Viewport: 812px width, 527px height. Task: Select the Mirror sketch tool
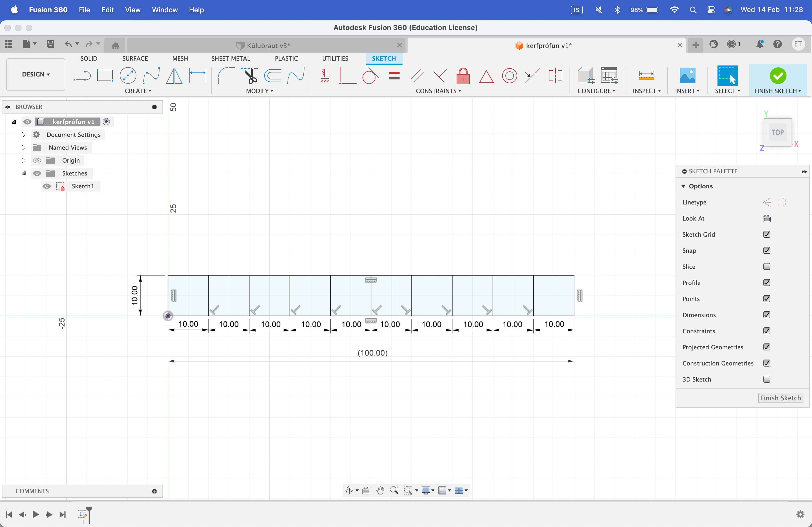coord(174,76)
